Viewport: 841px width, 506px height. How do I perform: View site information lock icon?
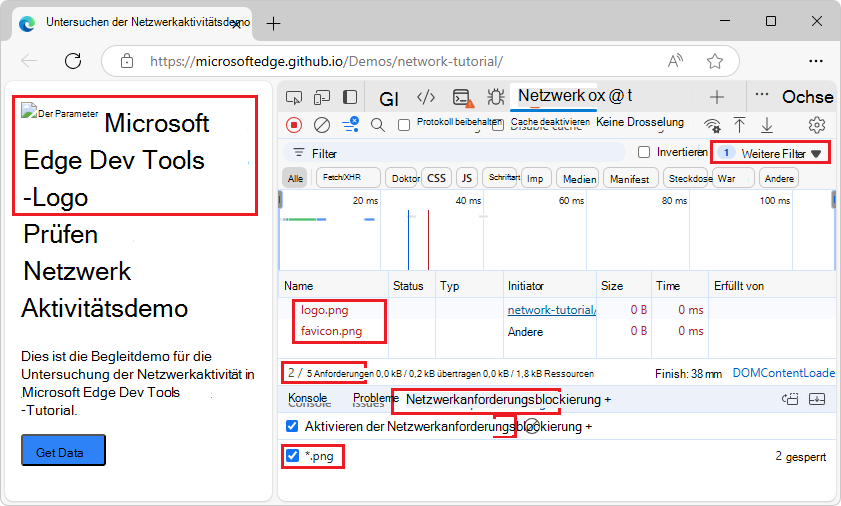pyautogui.click(x=127, y=61)
